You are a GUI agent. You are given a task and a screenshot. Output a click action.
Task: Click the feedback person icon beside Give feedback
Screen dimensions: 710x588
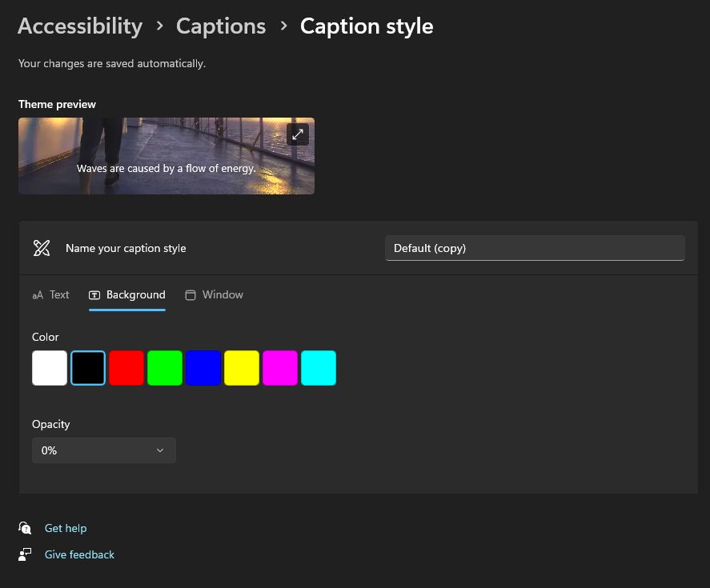[25, 554]
